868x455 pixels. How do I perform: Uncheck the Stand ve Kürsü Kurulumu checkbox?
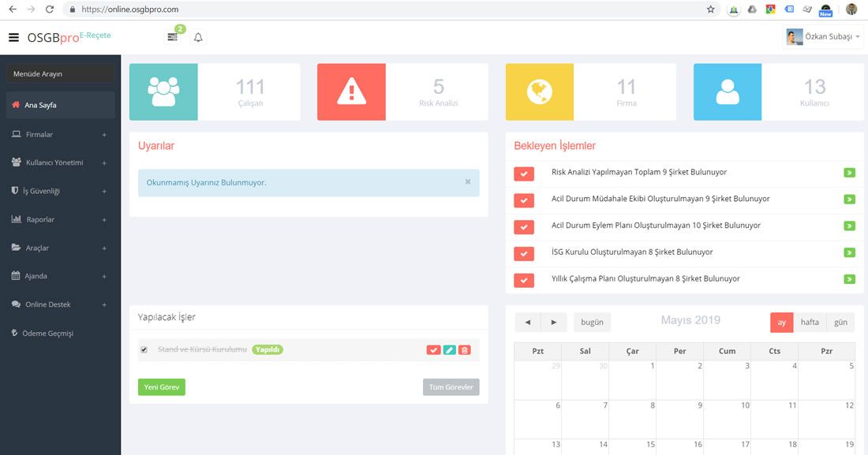[x=144, y=349]
